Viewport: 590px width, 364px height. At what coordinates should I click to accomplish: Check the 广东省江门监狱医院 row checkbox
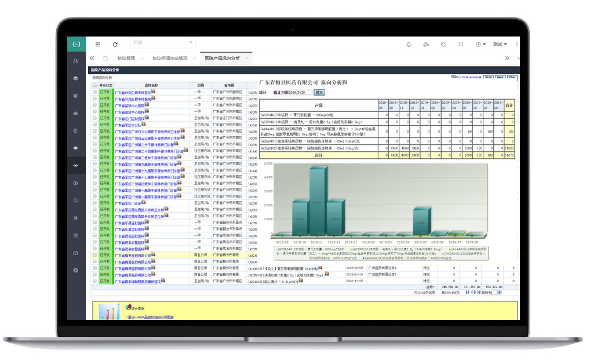coord(95,118)
